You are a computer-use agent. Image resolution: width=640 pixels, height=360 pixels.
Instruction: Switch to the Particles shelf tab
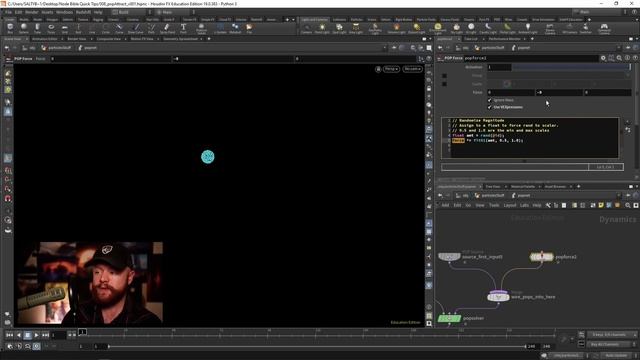click(x=356, y=19)
